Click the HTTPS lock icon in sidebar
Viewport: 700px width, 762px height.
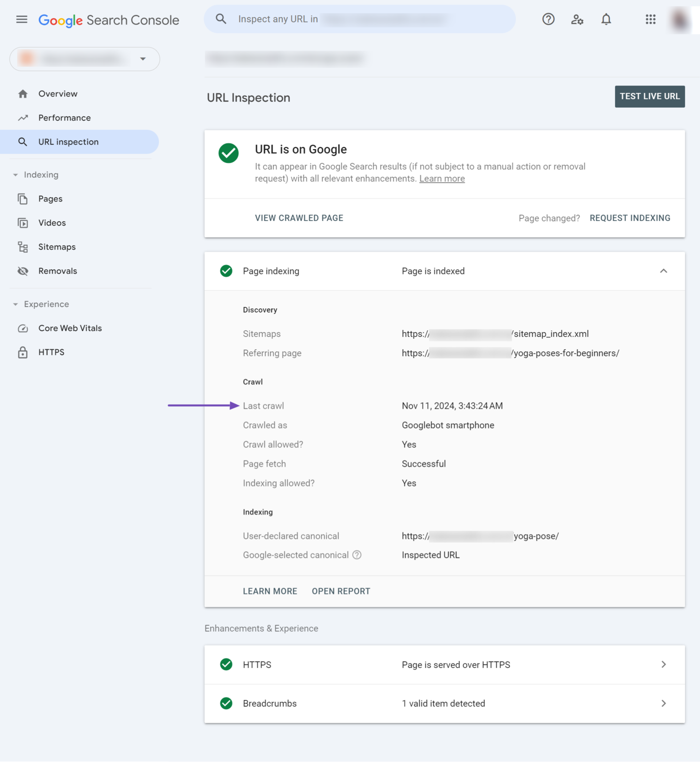tap(23, 352)
